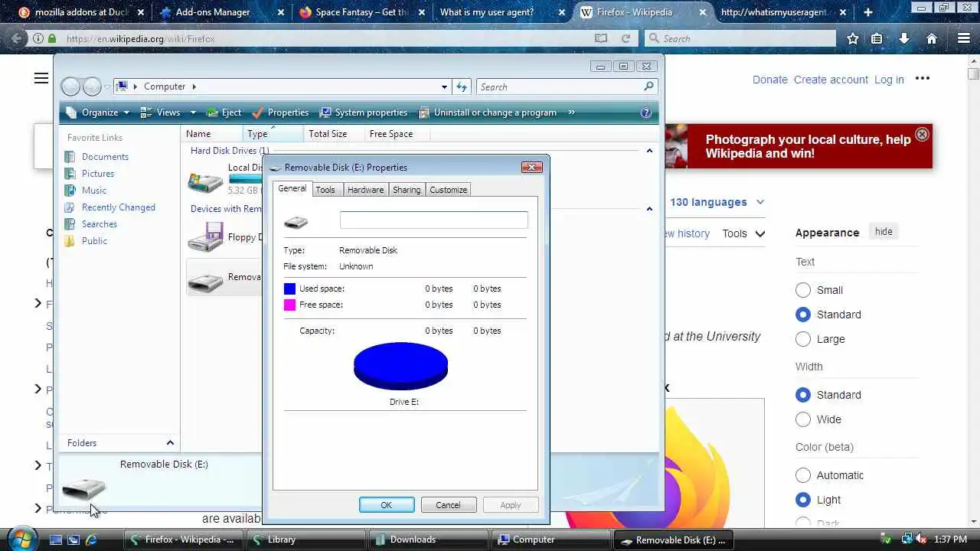Open System properties from toolbar
Viewport: 980px width, 551px height.
[x=364, y=112]
